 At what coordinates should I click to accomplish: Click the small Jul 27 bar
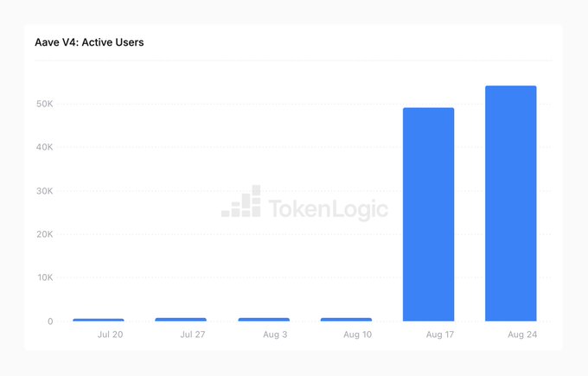(181, 320)
